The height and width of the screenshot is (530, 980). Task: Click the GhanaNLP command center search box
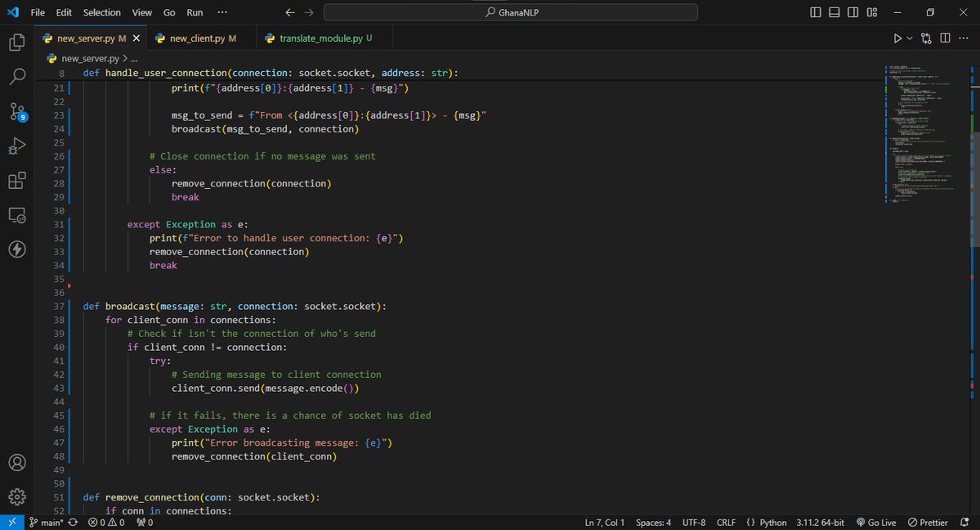click(511, 12)
